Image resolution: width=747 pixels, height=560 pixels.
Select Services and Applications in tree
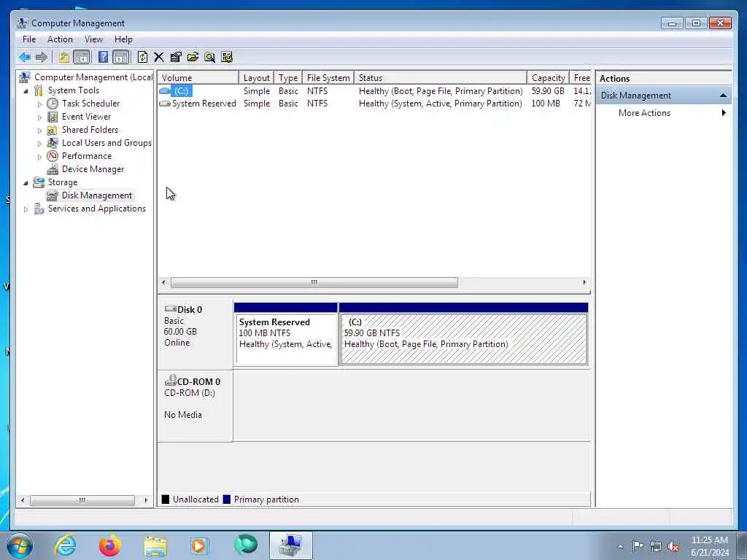97,209
